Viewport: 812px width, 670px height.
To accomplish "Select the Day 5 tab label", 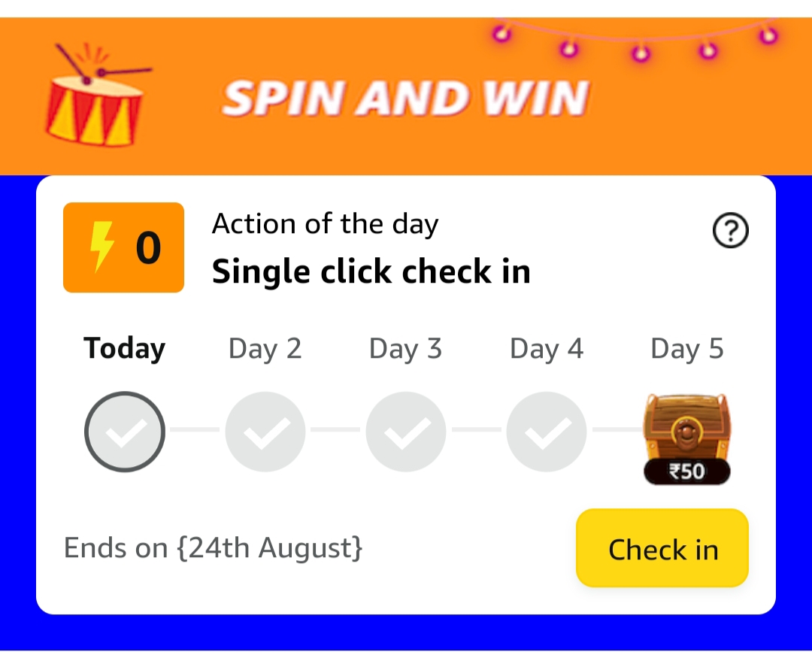I will pyautogui.click(x=686, y=347).
